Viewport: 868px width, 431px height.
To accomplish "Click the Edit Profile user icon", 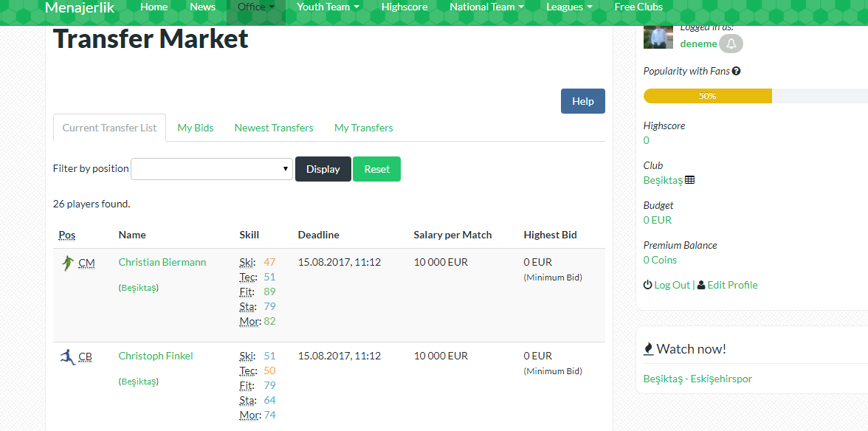I will 701,285.
